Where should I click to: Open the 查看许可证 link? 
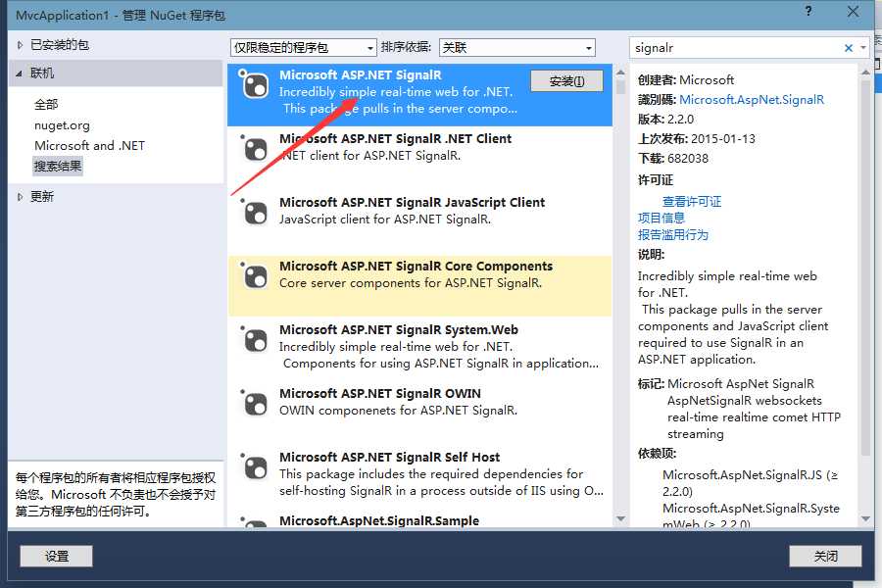(x=691, y=202)
